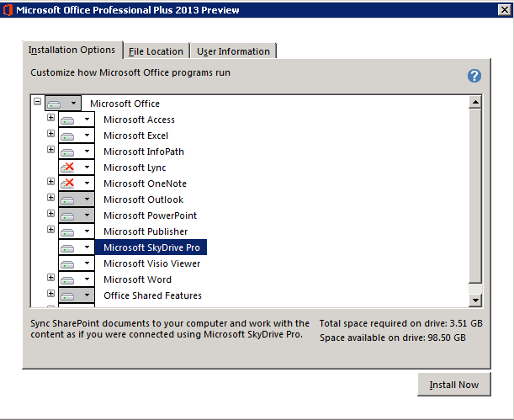Select the highlighted Microsoft SkyDrive Pro label

point(151,247)
